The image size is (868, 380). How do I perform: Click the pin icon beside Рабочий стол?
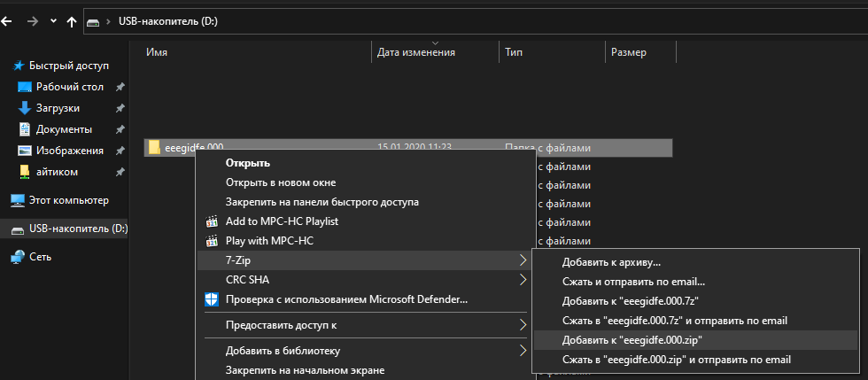(120, 87)
